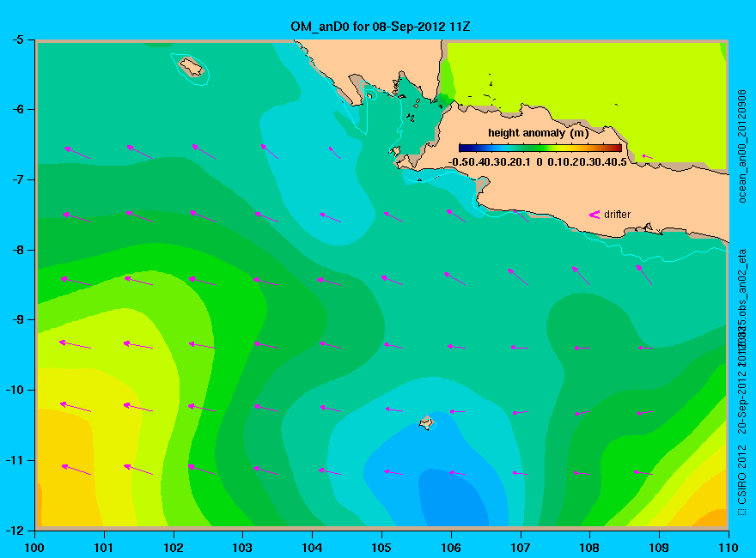Click the longitude label '108'
Screen dimensions: 756x558
click(589, 548)
